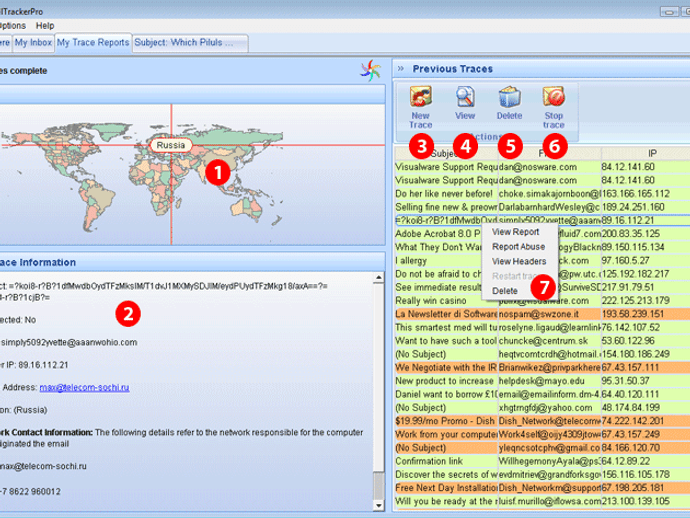The image size is (690, 518).
Task: Select the 'Do her like never before!' trace
Action: click(x=543, y=194)
